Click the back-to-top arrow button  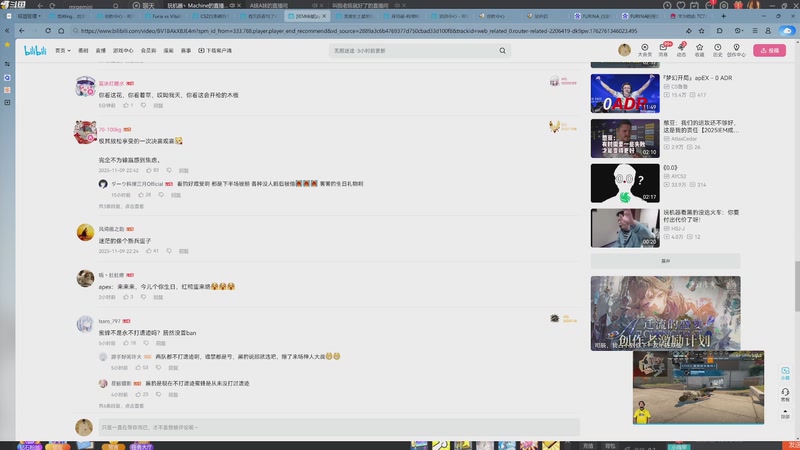[x=785, y=414]
